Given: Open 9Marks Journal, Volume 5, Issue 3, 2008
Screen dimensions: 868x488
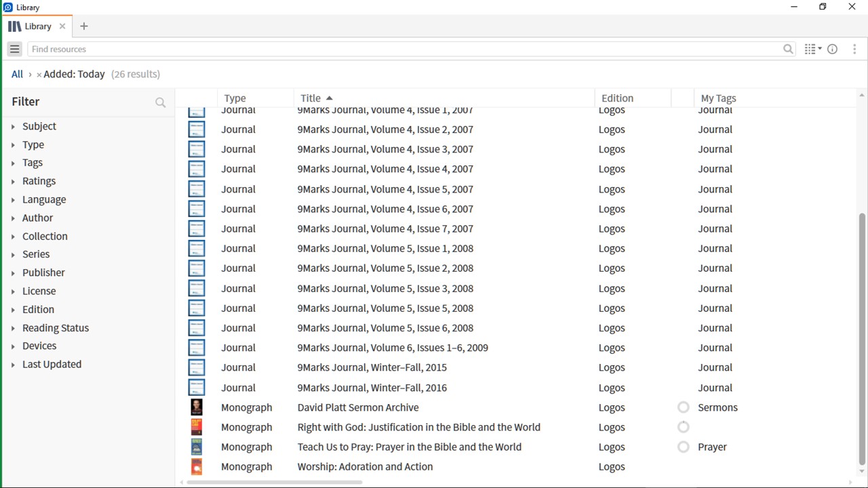Looking at the screenshot, I should point(385,288).
